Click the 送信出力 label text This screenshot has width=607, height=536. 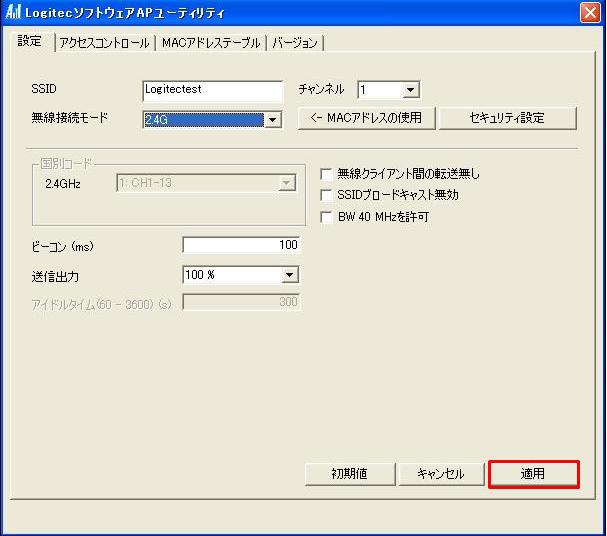[x=55, y=276]
